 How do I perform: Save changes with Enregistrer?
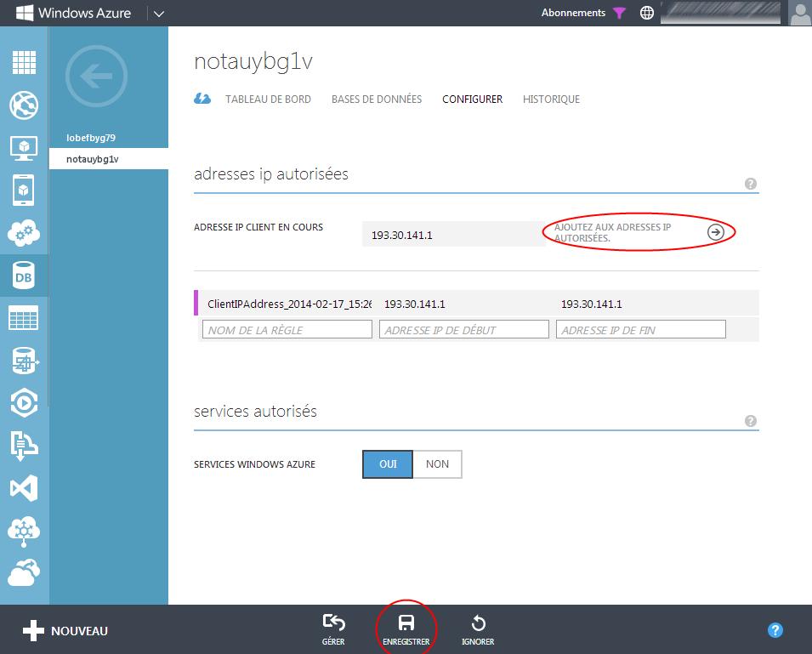pyautogui.click(x=406, y=629)
